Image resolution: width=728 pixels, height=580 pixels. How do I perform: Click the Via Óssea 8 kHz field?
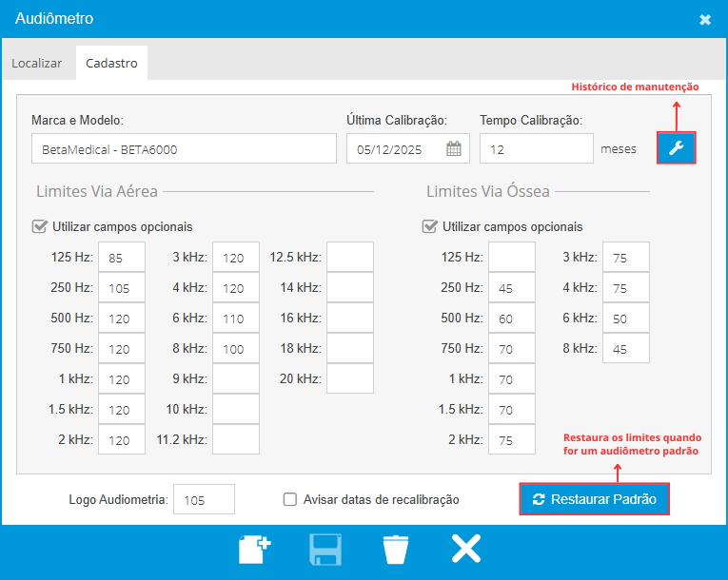pos(626,348)
